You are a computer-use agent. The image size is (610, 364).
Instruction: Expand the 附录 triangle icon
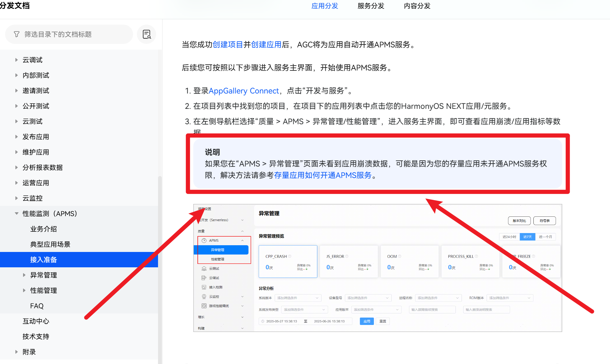(x=16, y=352)
